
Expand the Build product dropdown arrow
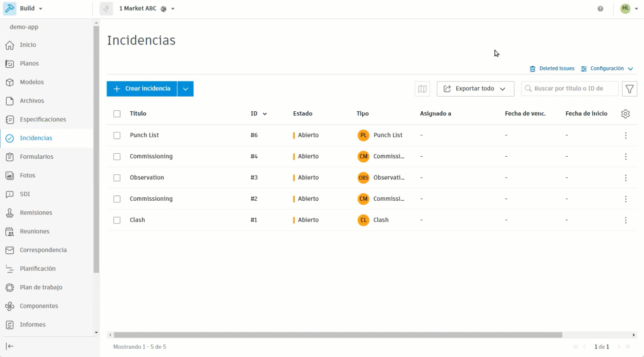(x=41, y=9)
